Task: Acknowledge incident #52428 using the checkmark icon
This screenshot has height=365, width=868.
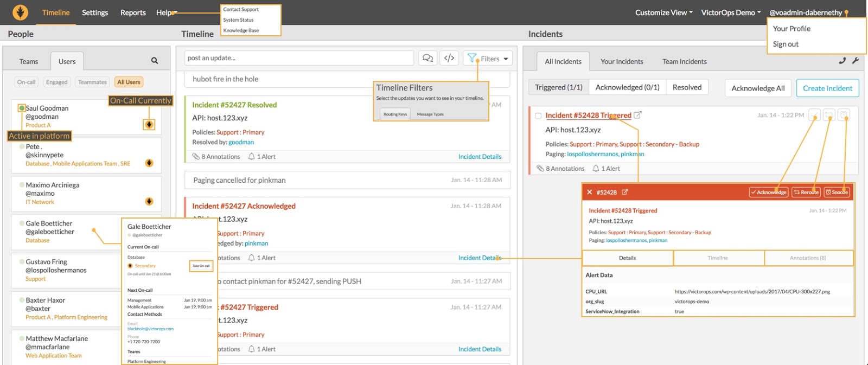Action: pyautogui.click(x=814, y=115)
